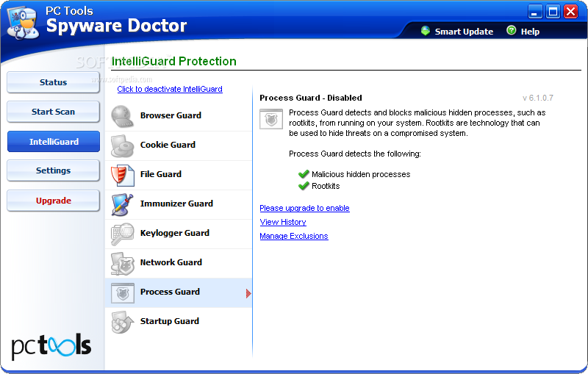The width and height of the screenshot is (588, 374).
Task: Click the pctools logo
Action: pyautogui.click(x=51, y=346)
